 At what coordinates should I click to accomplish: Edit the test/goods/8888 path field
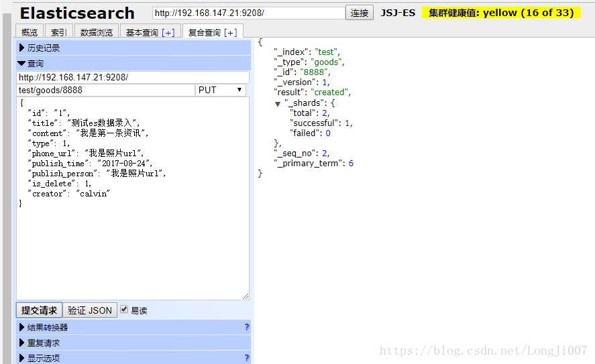point(105,90)
